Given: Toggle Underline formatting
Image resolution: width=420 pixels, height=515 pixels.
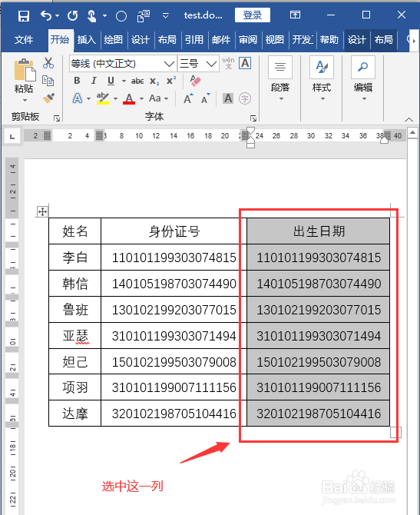Looking at the screenshot, I should [111, 81].
